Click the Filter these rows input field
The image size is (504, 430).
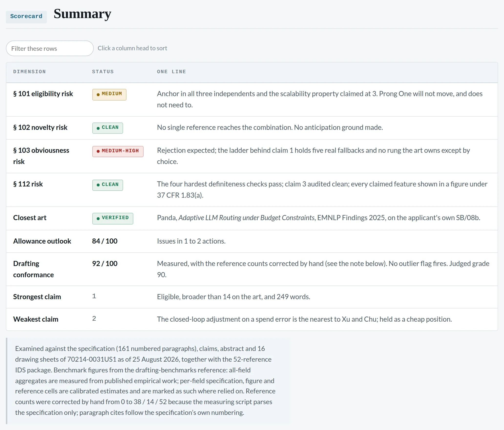click(50, 48)
